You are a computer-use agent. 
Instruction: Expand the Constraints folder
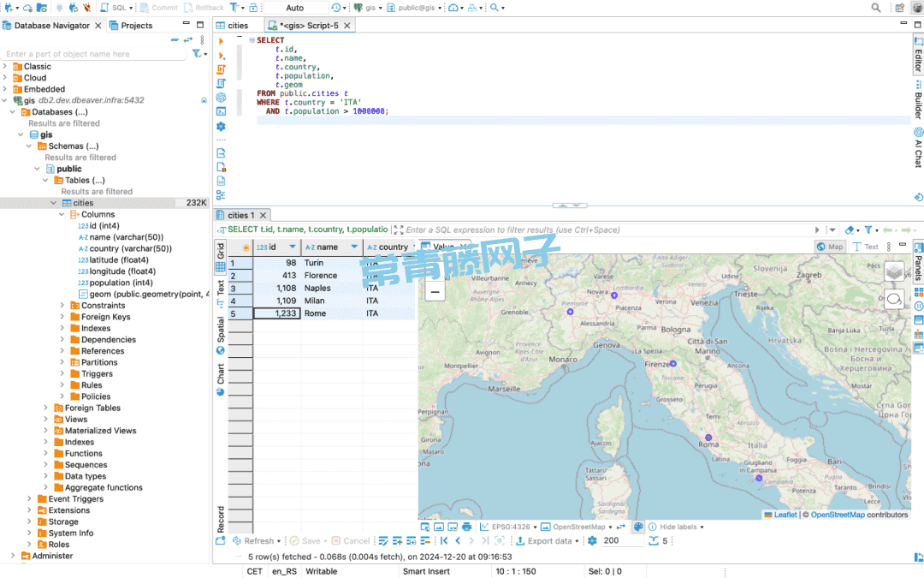(62, 306)
